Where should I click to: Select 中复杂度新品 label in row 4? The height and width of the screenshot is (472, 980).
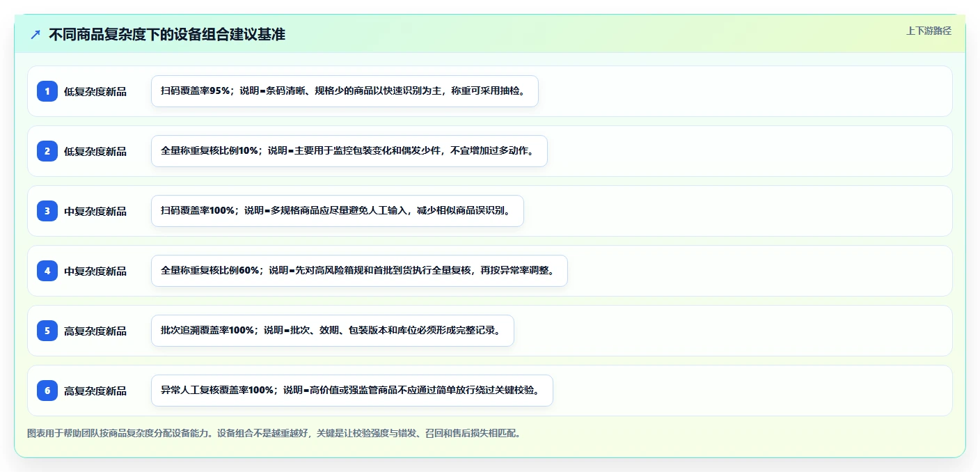tap(95, 271)
